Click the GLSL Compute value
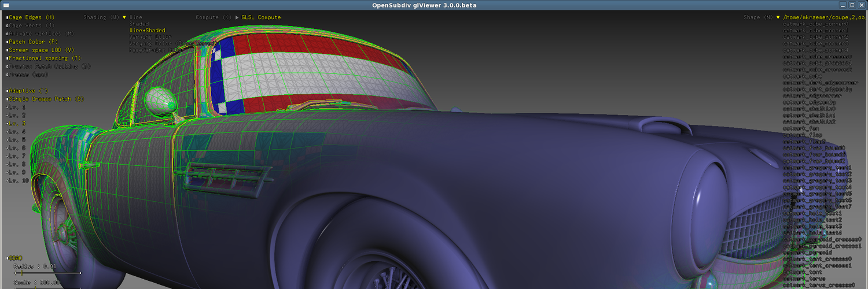Screen dimensions: 868x289 [261, 17]
